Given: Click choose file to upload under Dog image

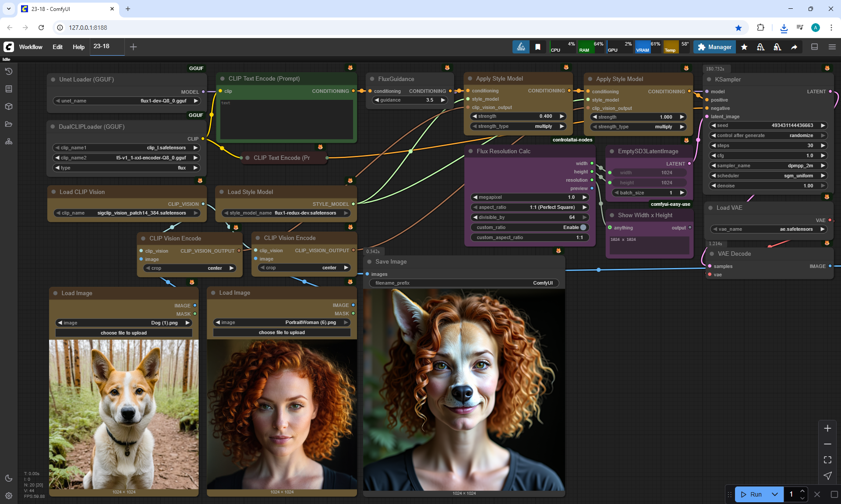Looking at the screenshot, I should (124, 333).
